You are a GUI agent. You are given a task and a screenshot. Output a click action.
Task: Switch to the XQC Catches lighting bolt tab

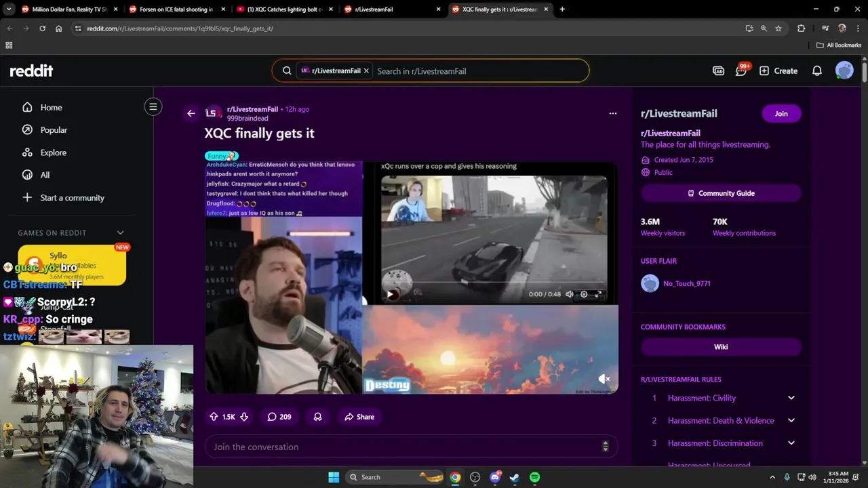click(285, 9)
